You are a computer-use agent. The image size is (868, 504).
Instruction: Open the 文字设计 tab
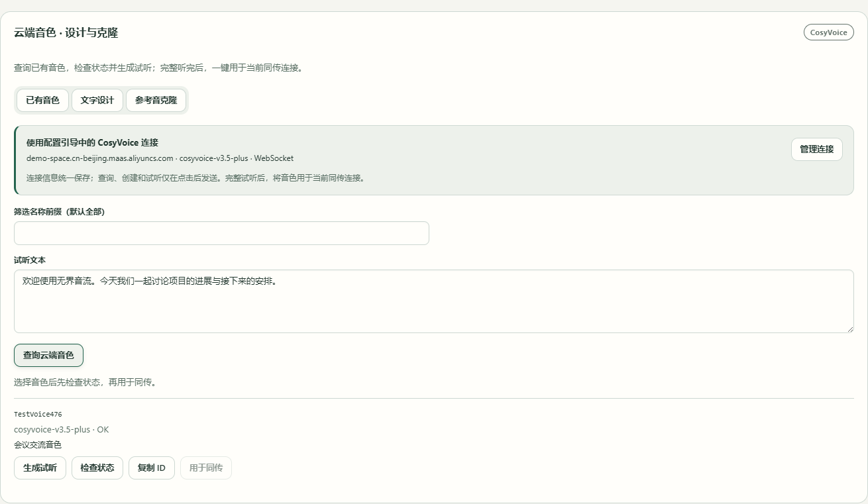coord(97,100)
